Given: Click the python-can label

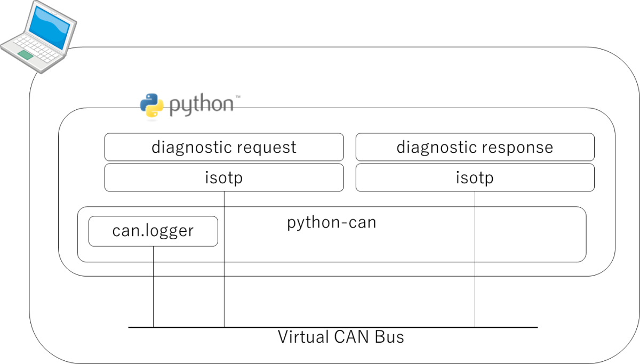Looking at the screenshot, I should pyautogui.click(x=332, y=222).
